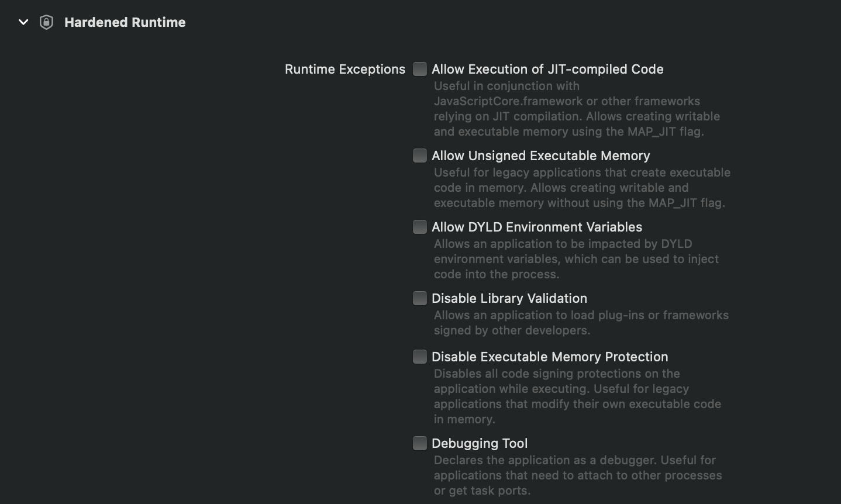Click the Disable Executable Memory Protection label text

click(550, 357)
